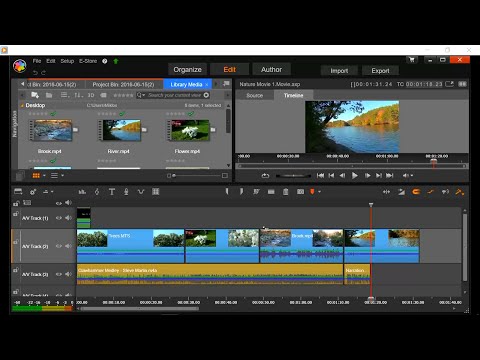The image size is (480, 360).
Task: Toggle audio scrubbing icon
Action: [x=445, y=192]
